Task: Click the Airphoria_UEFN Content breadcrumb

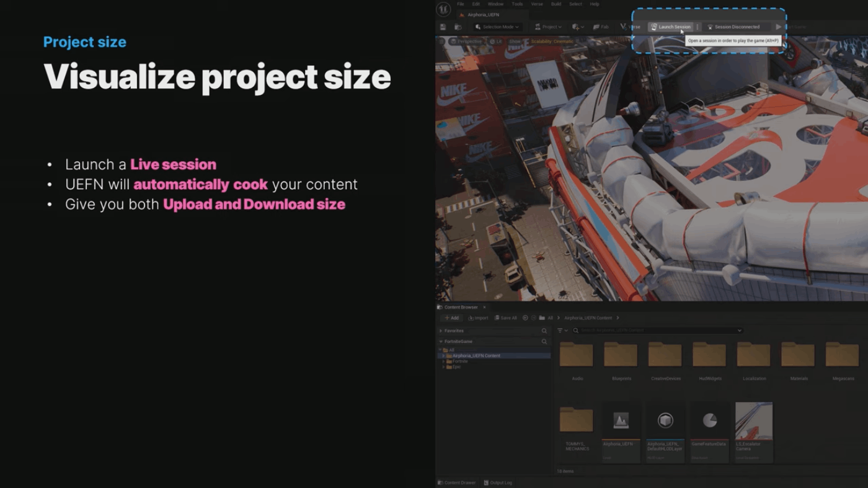Action: 588,318
